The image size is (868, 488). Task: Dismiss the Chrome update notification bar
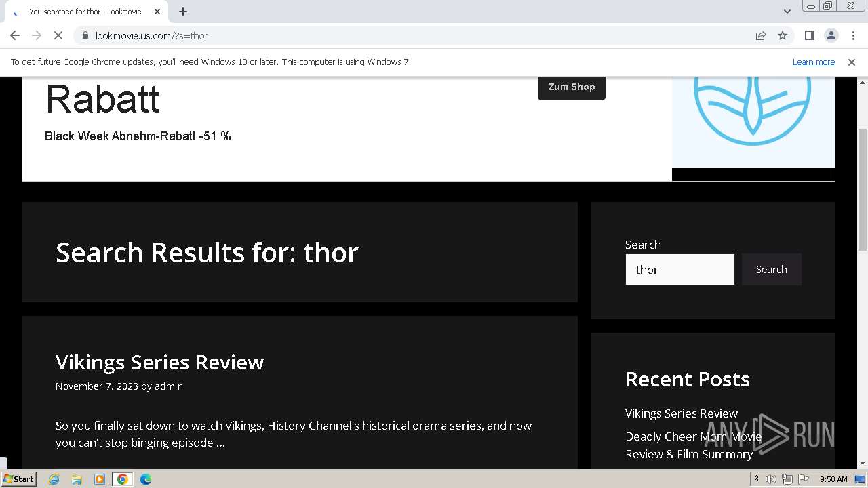[852, 62]
